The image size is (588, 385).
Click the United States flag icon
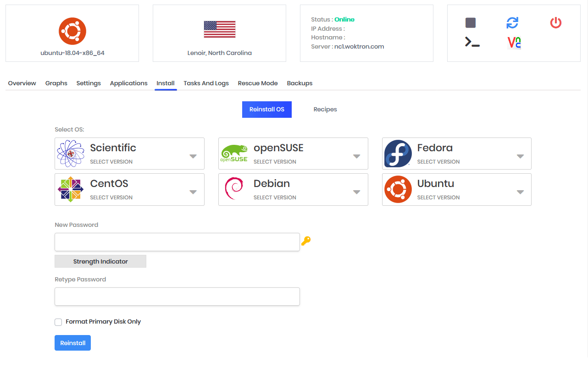(x=220, y=29)
